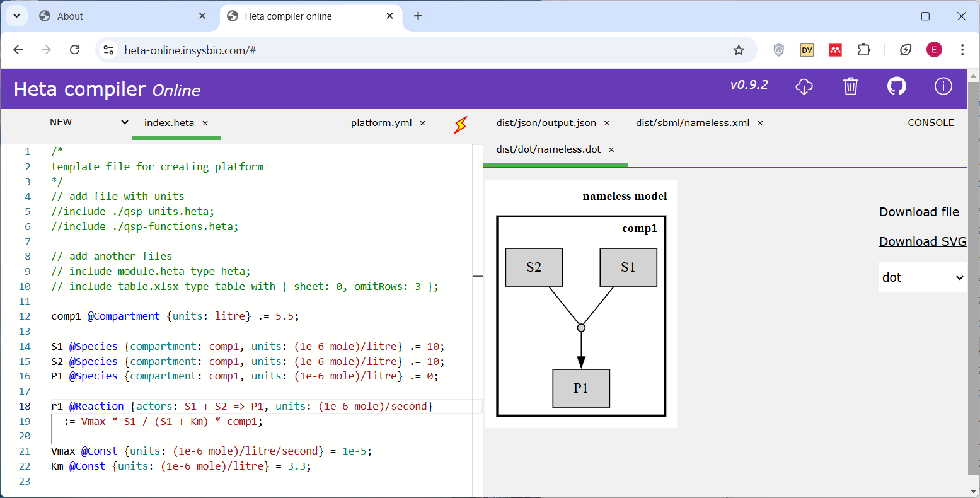This screenshot has height=498, width=980.
Task: Click the performance speedometer icon in toolbar
Action: [906, 50]
